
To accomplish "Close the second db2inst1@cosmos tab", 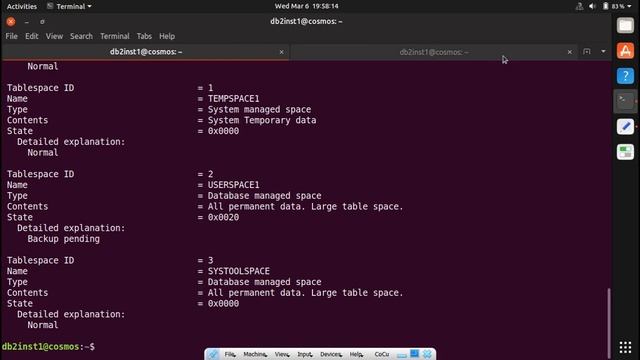I will click(x=569, y=52).
